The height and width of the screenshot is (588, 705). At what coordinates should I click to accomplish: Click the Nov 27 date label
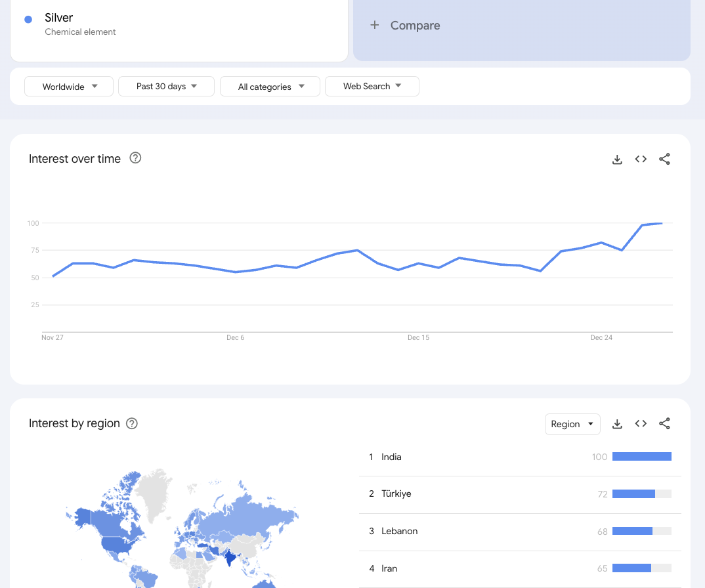click(52, 337)
